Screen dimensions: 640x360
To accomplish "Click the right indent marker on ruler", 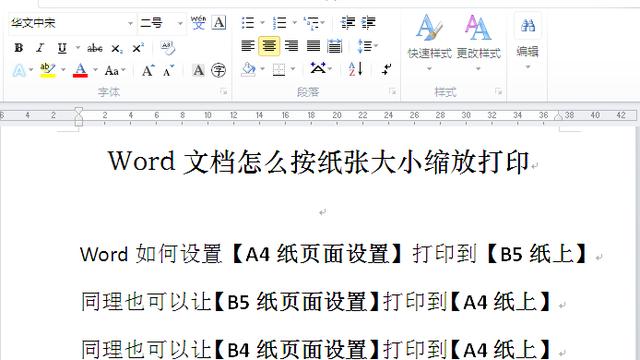I will click(558, 117).
